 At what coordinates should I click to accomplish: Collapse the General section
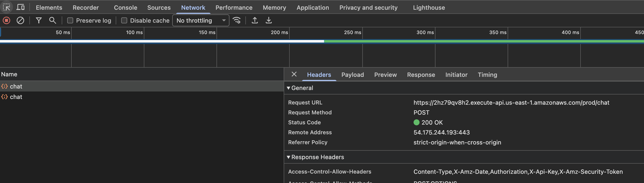(288, 88)
